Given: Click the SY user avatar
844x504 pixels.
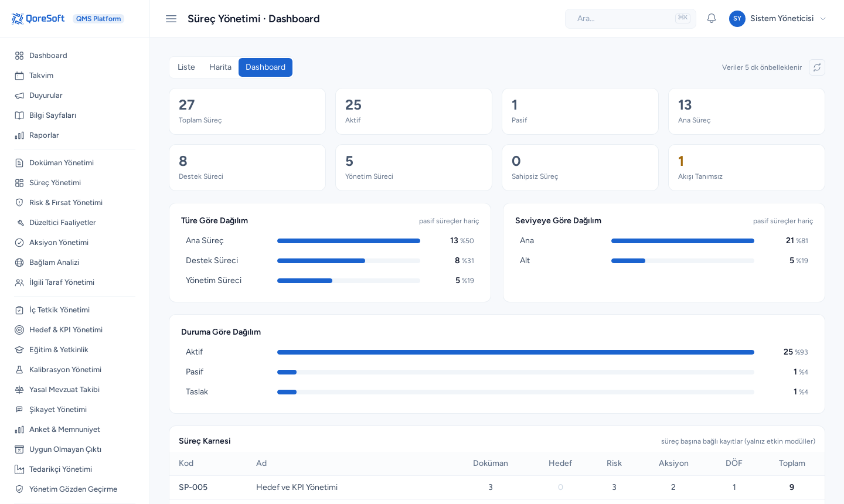Looking at the screenshot, I should (737, 19).
